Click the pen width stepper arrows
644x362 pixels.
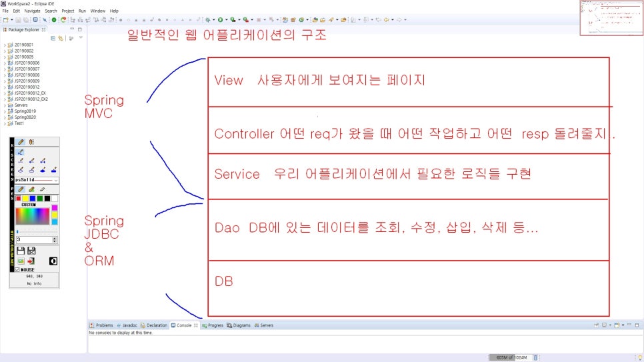click(x=55, y=239)
